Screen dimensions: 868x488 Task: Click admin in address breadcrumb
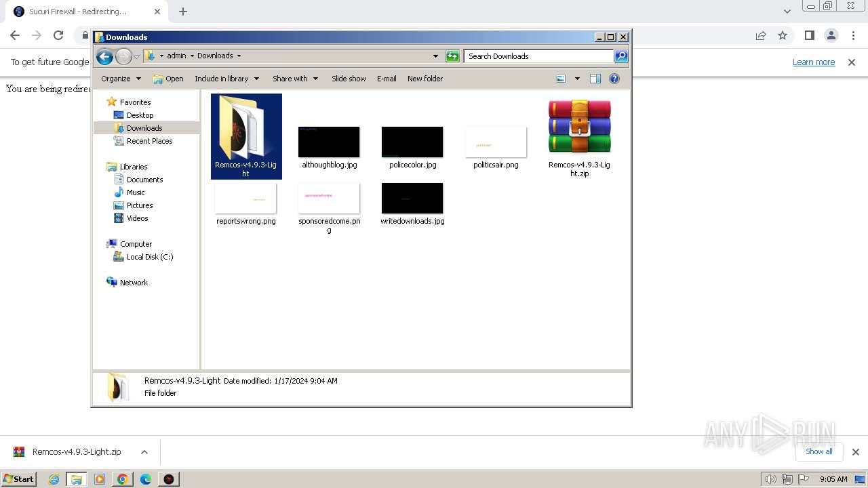[176, 56]
